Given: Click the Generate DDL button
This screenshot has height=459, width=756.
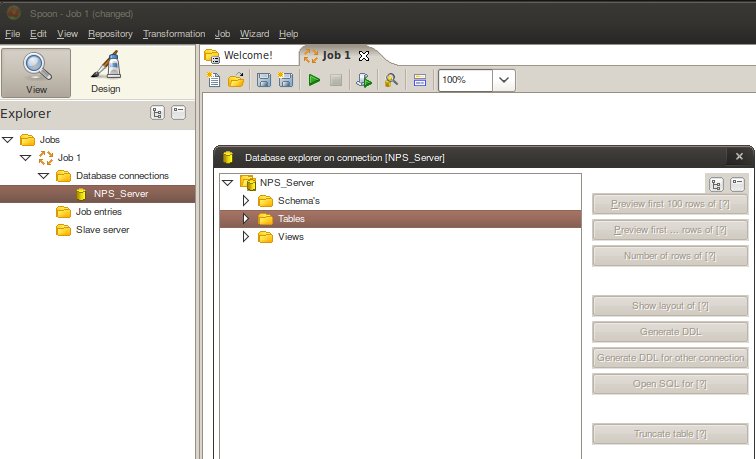Looking at the screenshot, I should pos(670,332).
